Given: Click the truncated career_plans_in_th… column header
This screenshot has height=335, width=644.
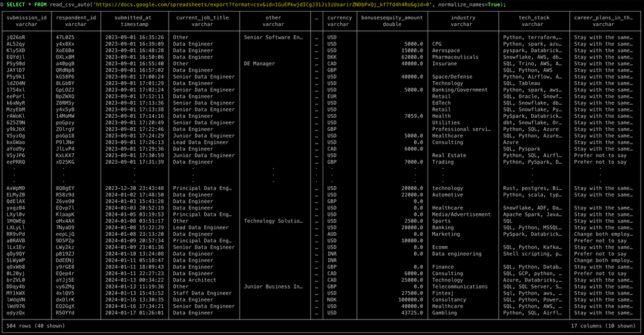Looking at the screenshot, I should 603,17.
